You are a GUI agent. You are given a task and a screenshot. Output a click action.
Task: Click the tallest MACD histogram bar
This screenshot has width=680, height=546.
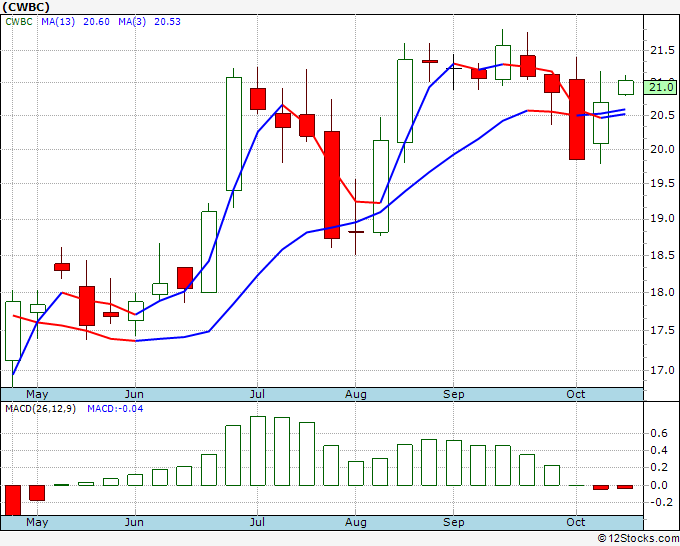coord(258,451)
